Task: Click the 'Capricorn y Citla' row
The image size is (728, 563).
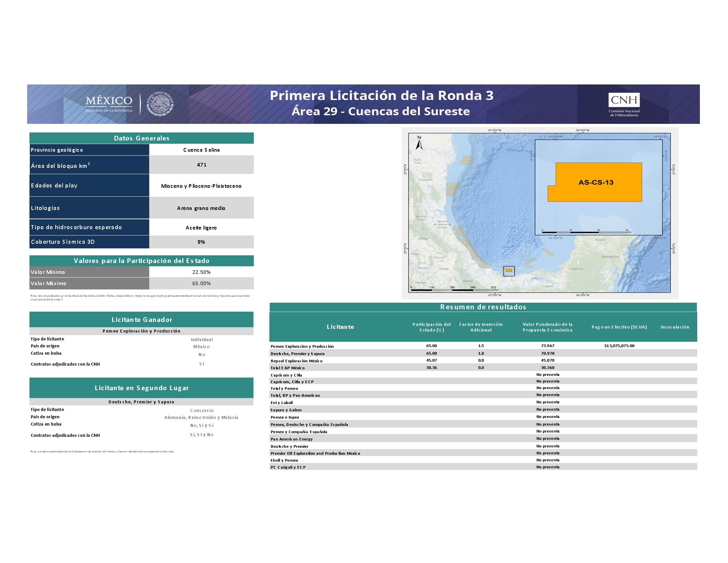Action: 483,375
